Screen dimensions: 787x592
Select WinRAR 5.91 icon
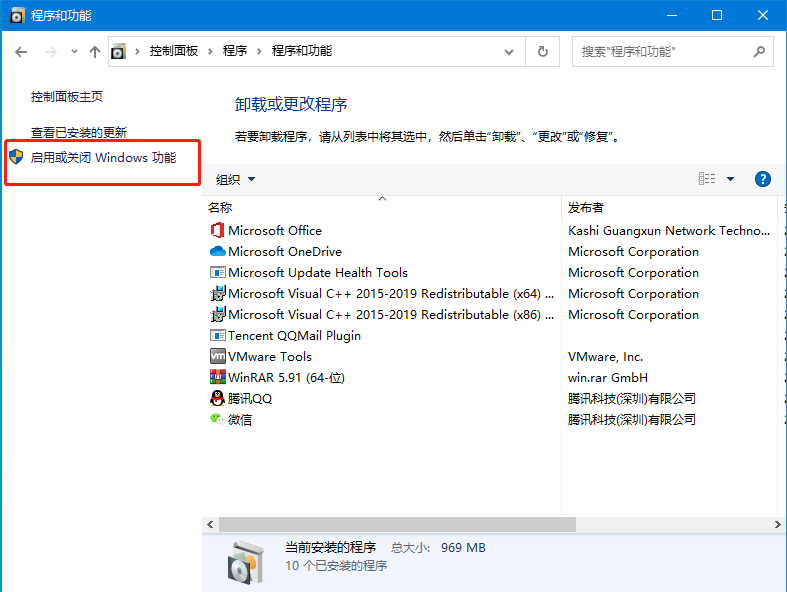click(217, 377)
